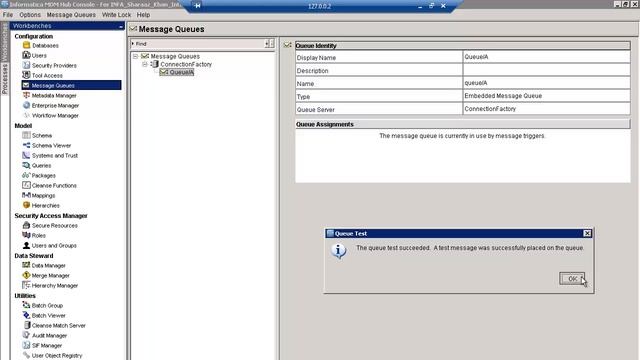This screenshot has height=360, width=640.
Task: Click the Configuration group heading
Action: point(34,36)
